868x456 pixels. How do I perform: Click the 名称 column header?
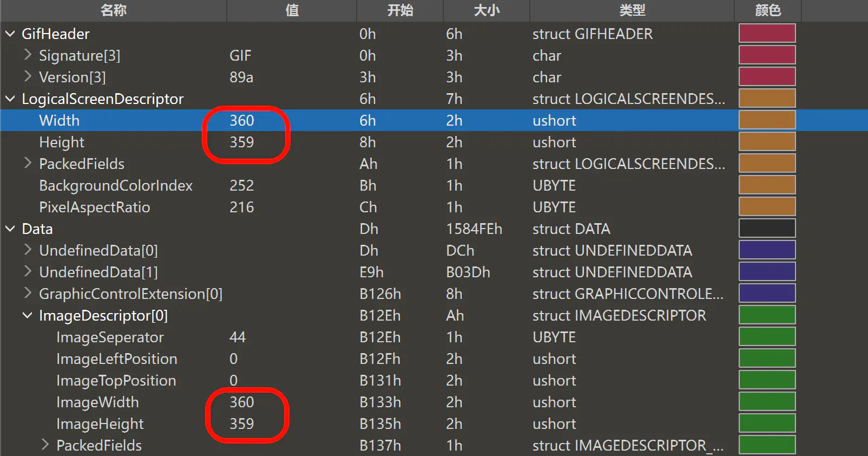coord(113,10)
